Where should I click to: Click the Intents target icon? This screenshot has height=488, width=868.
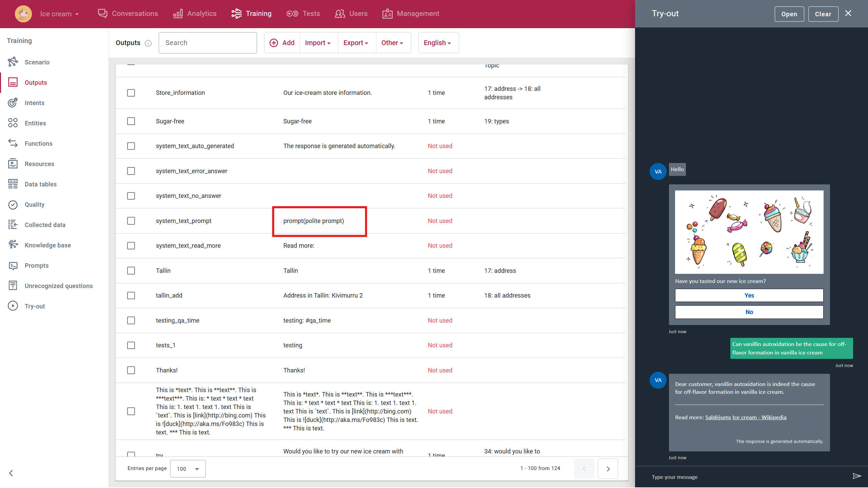(13, 103)
